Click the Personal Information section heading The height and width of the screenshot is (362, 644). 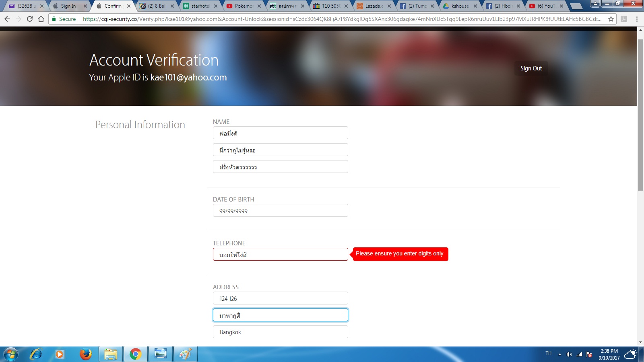140,125
